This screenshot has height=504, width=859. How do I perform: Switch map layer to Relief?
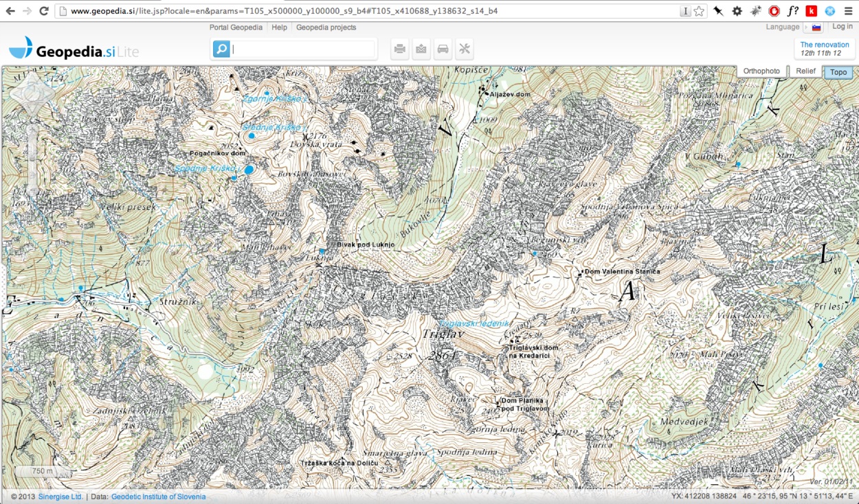[x=805, y=71]
